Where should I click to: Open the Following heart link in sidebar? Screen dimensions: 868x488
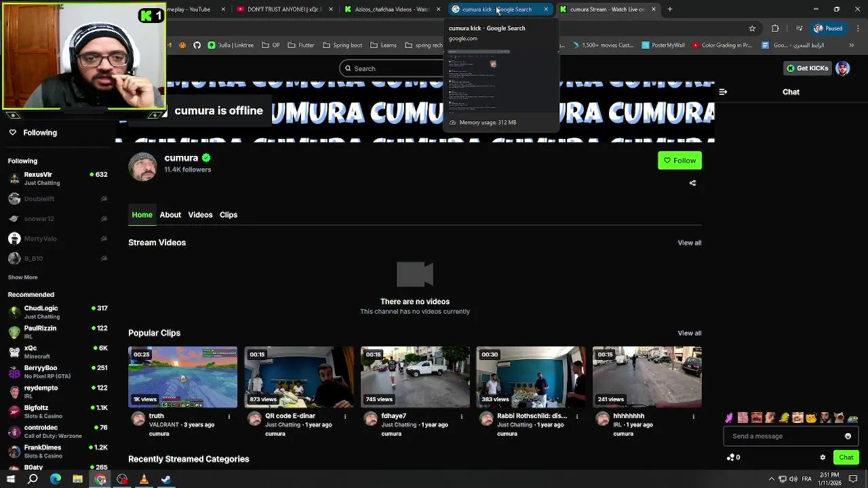click(x=33, y=133)
